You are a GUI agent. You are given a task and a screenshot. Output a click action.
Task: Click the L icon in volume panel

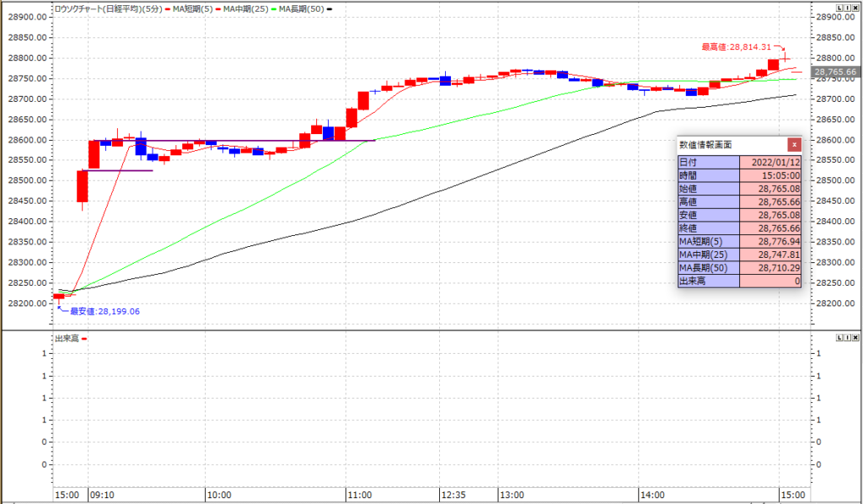[x=839, y=337]
